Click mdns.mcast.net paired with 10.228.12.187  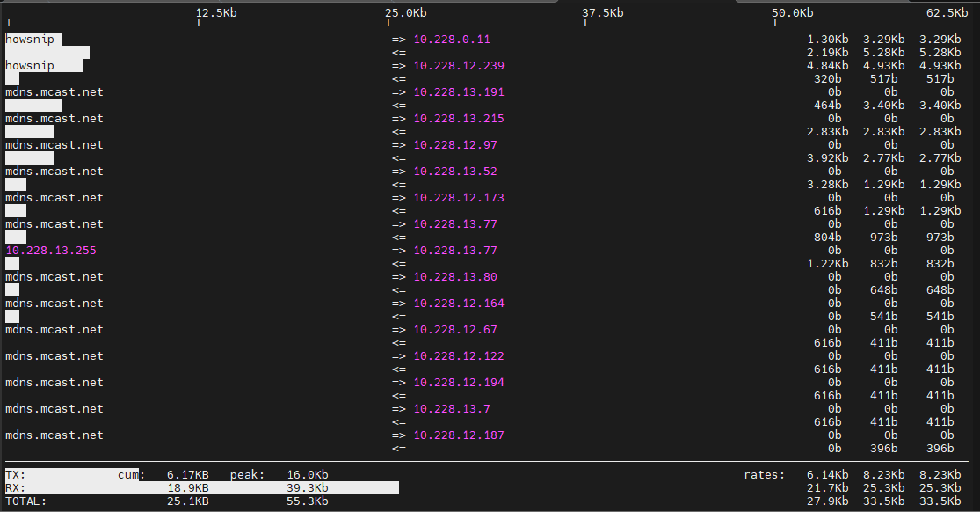pos(54,435)
